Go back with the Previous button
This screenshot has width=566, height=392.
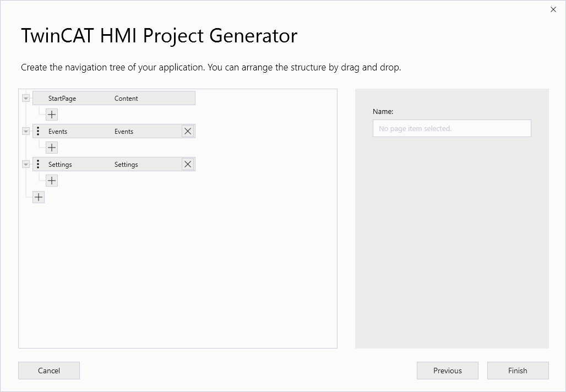tap(448, 371)
